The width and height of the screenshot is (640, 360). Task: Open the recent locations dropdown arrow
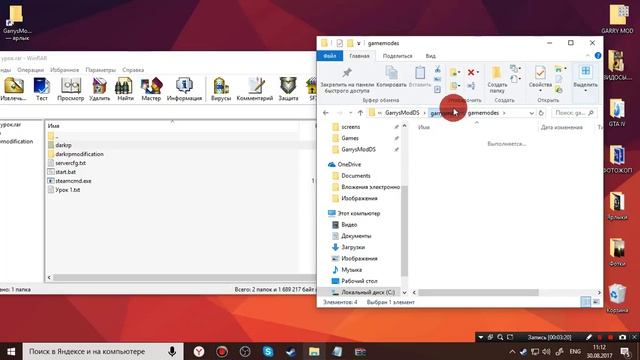point(350,113)
